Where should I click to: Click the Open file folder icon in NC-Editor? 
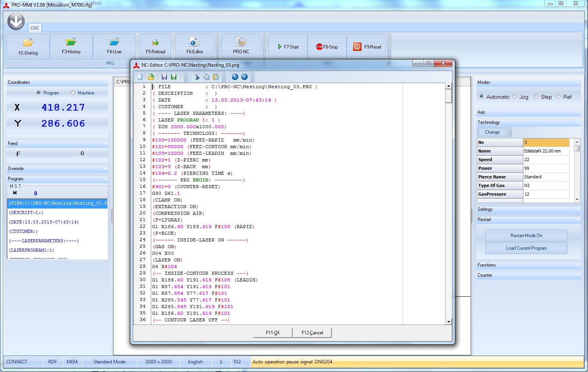coord(151,77)
